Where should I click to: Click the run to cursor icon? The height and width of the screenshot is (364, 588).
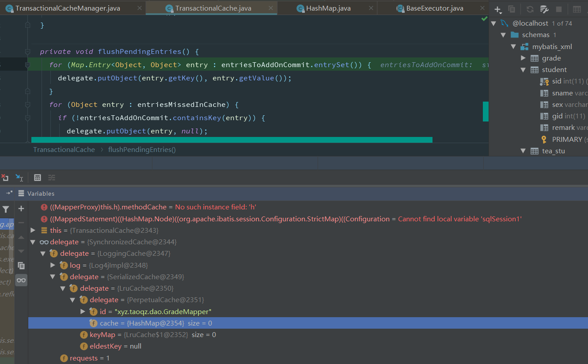tap(19, 178)
